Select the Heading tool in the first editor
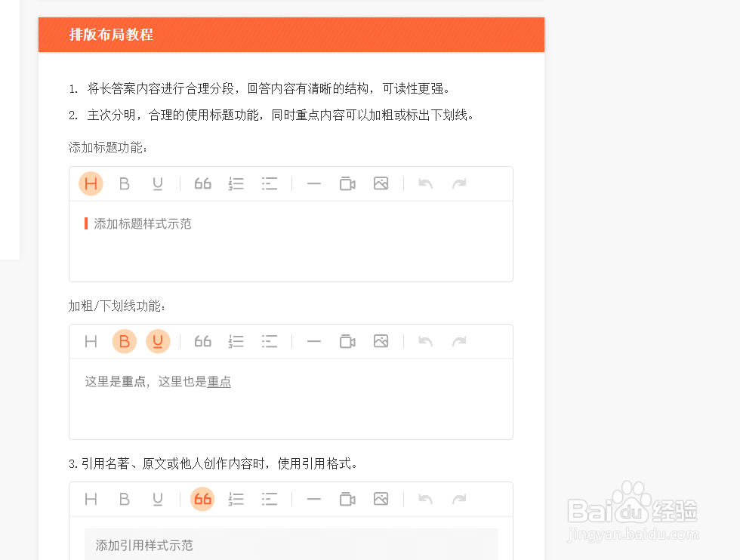 (x=91, y=183)
